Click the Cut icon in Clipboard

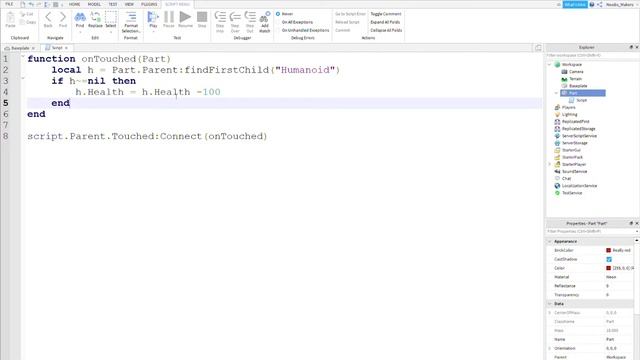click(x=23, y=14)
